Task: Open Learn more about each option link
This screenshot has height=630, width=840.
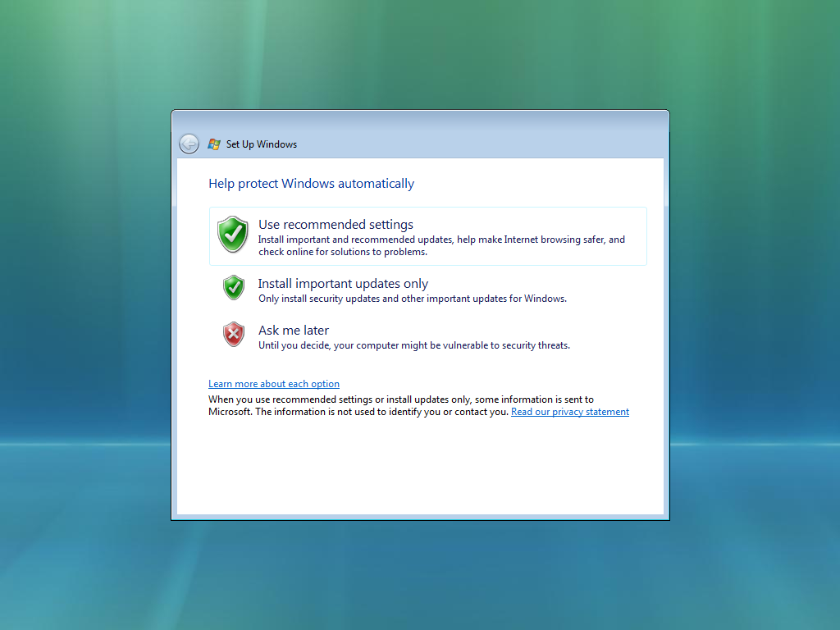Action: [274, 384]
